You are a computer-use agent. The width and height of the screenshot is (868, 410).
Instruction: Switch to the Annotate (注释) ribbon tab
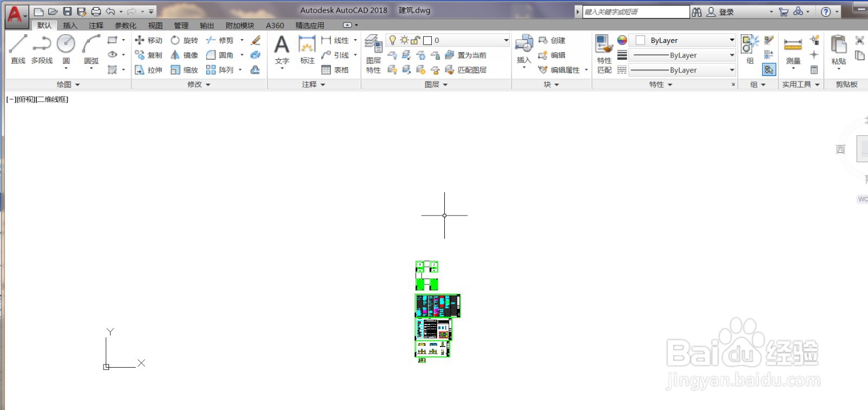[96, 26]
